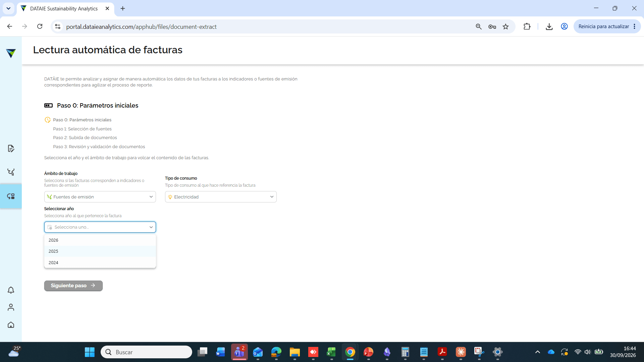Screen dimensions: 644x362
Task: Open Chrome tab search chevron
Action: pyautogui.click(x=8, y=8)
